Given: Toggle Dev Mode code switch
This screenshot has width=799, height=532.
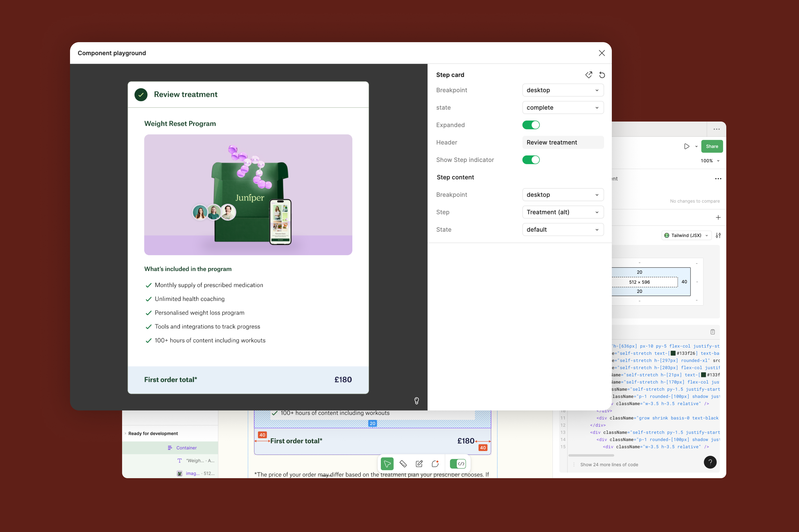Looking at the screenshot, I should click(x=458, y=464).
